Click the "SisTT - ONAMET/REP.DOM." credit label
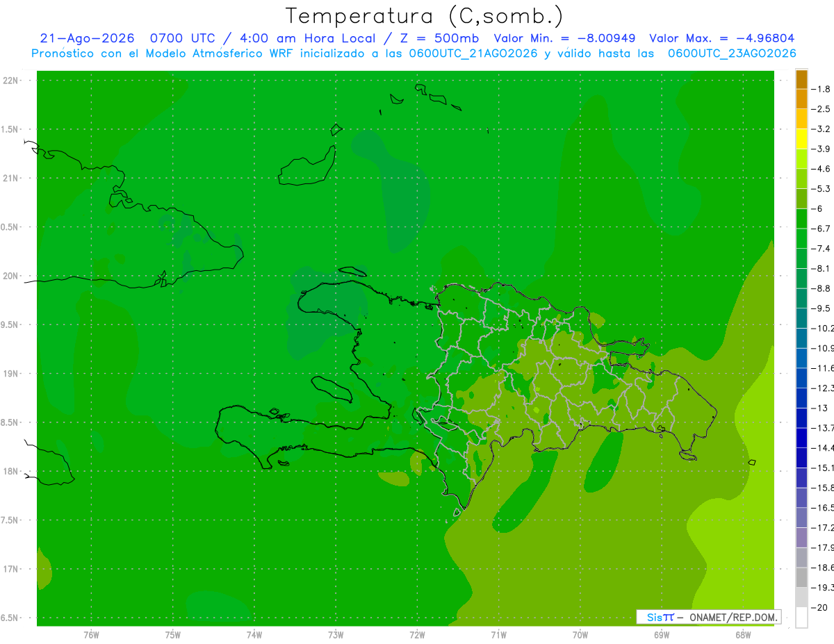The height and width of the screenshot is (644, 834). pos(709,617)
